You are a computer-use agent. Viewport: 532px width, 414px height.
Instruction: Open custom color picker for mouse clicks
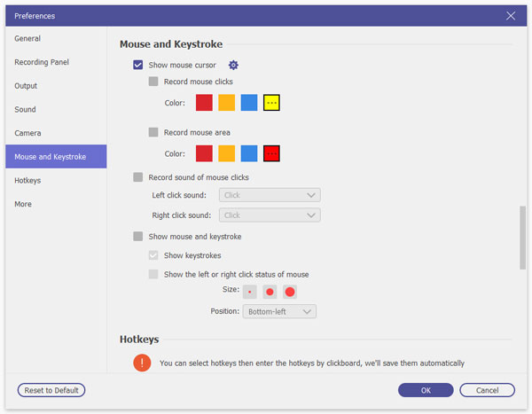[272, 103]
